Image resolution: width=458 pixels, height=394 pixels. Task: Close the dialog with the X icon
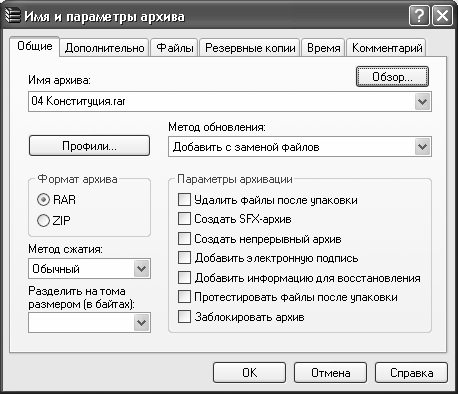pos(442,15)
